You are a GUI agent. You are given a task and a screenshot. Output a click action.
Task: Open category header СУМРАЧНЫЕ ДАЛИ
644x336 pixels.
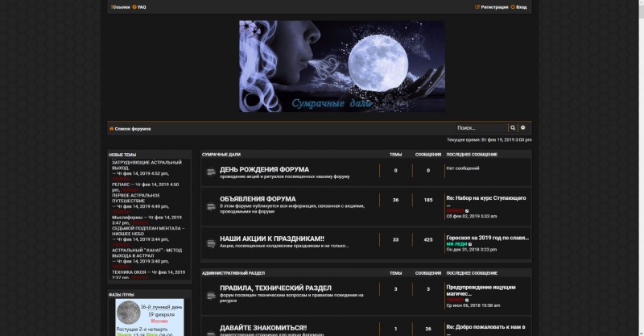(x=221, y=155)
